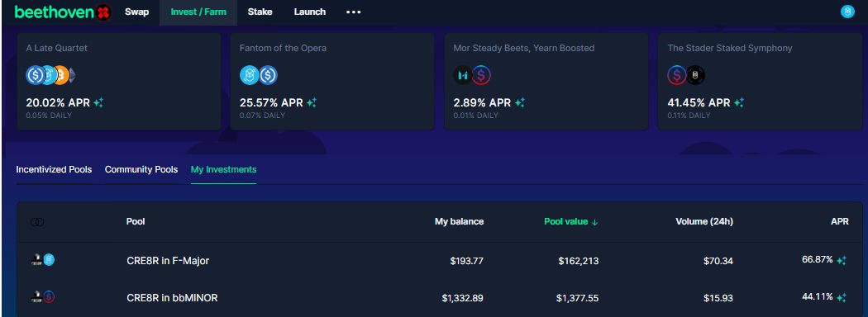This screenshot has height=317, width=868.
Task: Sort table by APR column header
Action: click(x=839, y=221)
